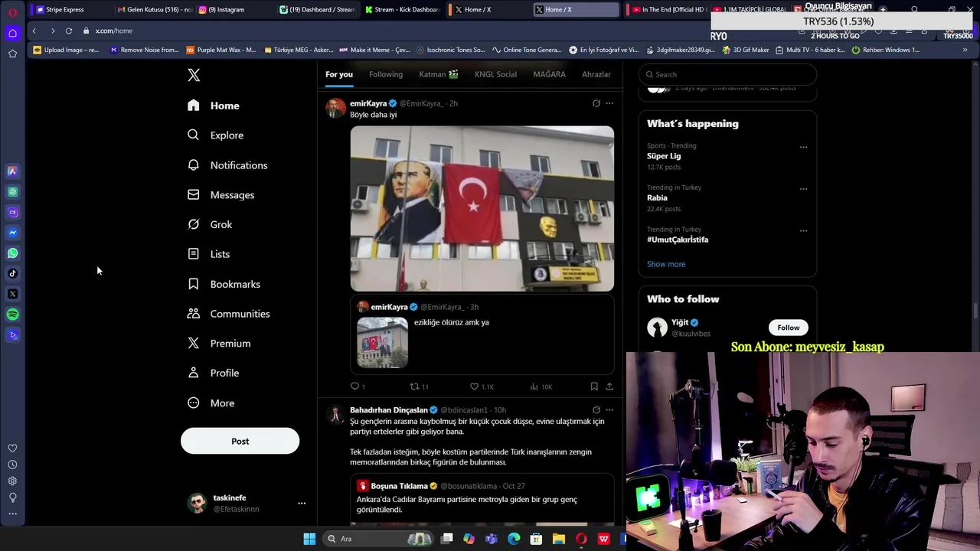The width and height of the screenshot is (980, 551).
Task: Open Lists in the X sidebar
Action: pyautogui.click(x=208, y=254)
